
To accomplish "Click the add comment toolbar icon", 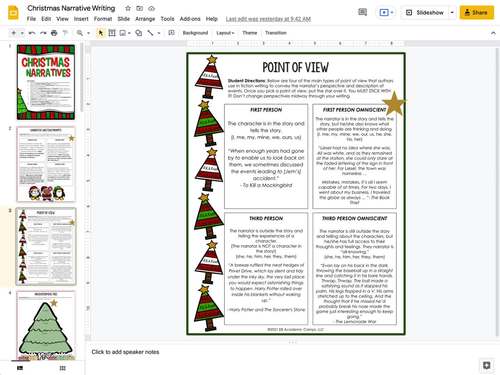I will click(x=171, y=33).
